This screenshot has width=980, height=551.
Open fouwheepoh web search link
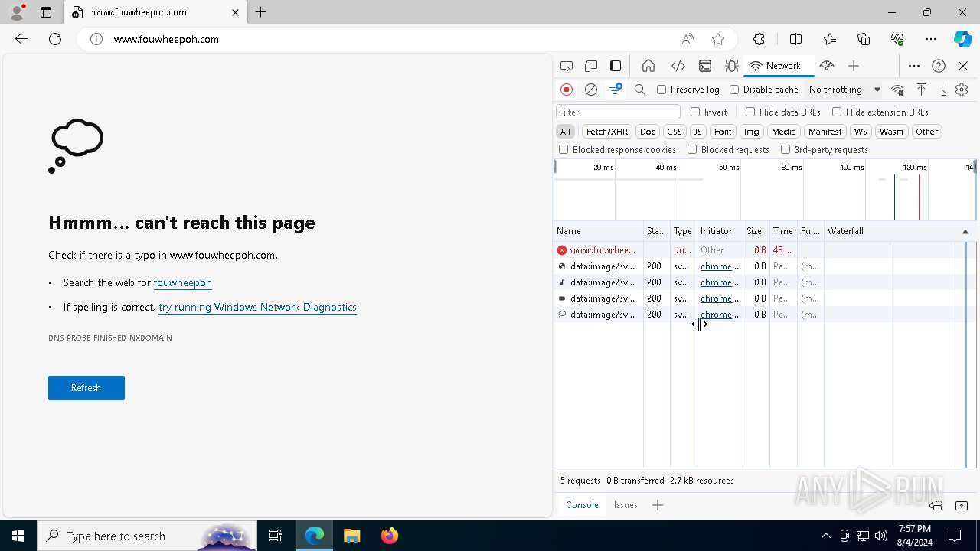(182, 282)
